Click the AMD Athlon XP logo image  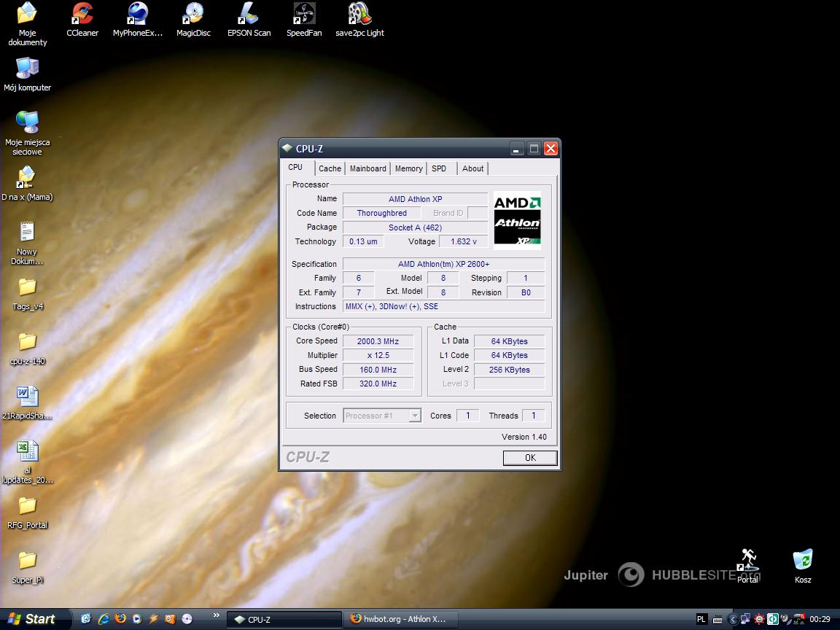coord(517,220)
